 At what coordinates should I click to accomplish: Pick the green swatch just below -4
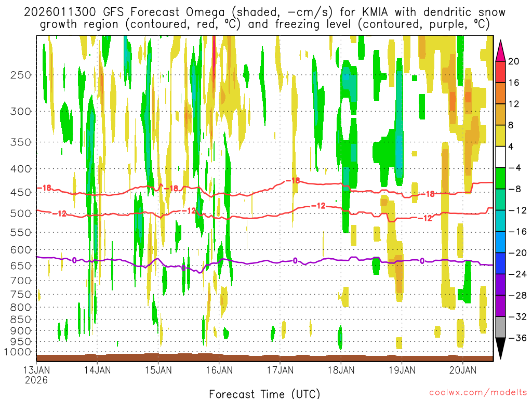(x=501, y=178)
